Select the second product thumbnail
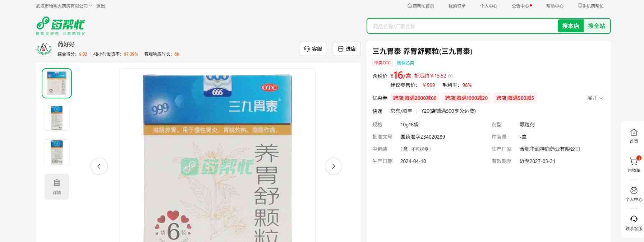Screen dimensions: 644x242 point(57,118)
